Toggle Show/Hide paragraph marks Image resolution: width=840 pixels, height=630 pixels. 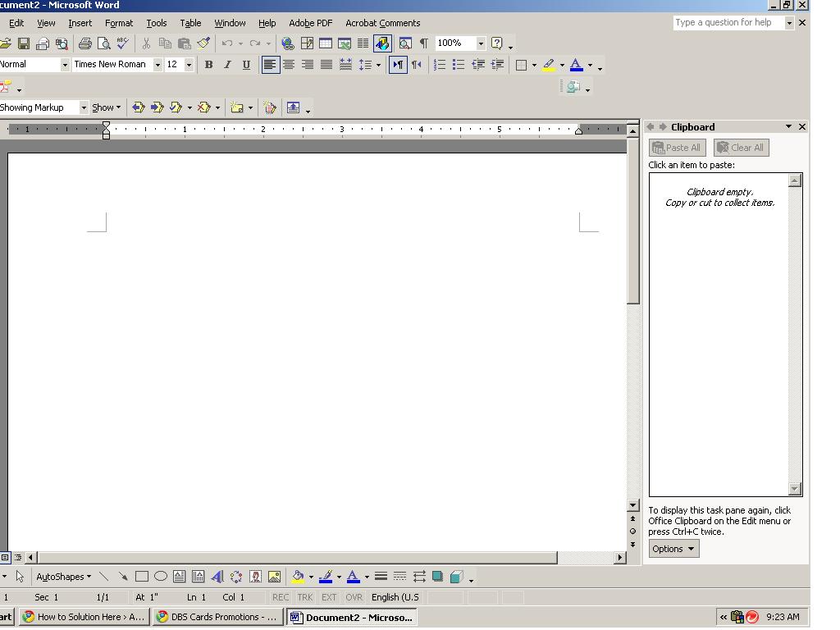tap(424, 43)
